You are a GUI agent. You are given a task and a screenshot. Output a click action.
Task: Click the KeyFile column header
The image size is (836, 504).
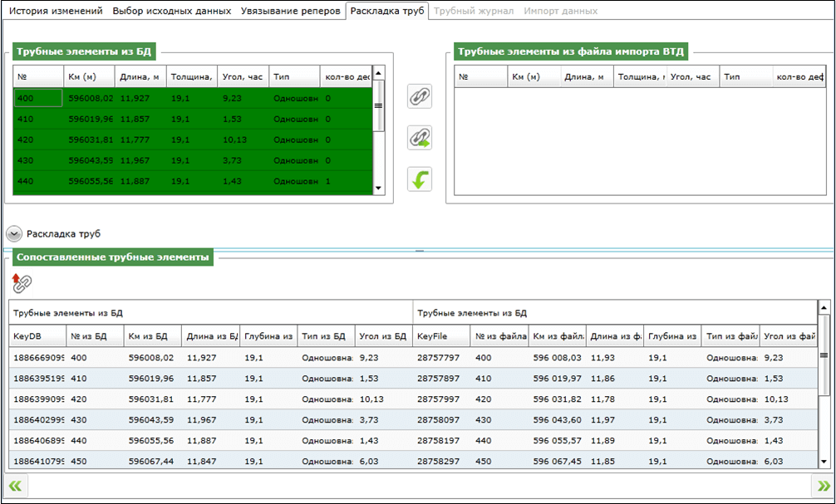441,336
